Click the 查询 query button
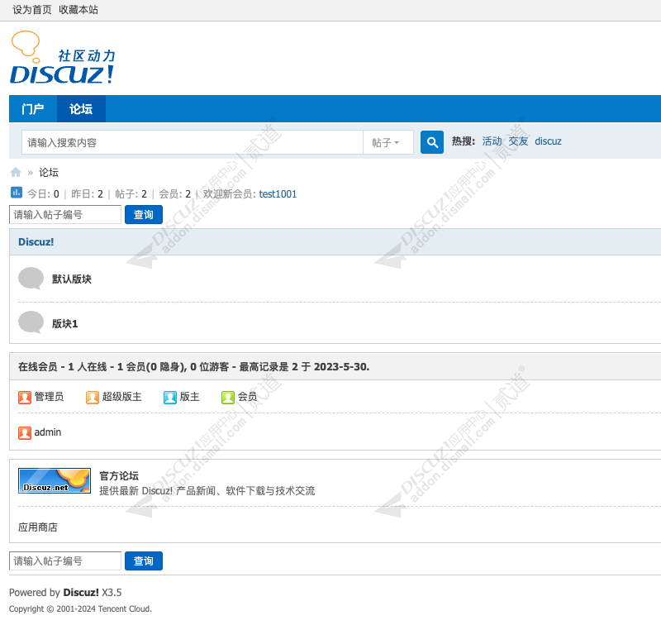This screenshot has height=644, width=661. tap(143, 214)
